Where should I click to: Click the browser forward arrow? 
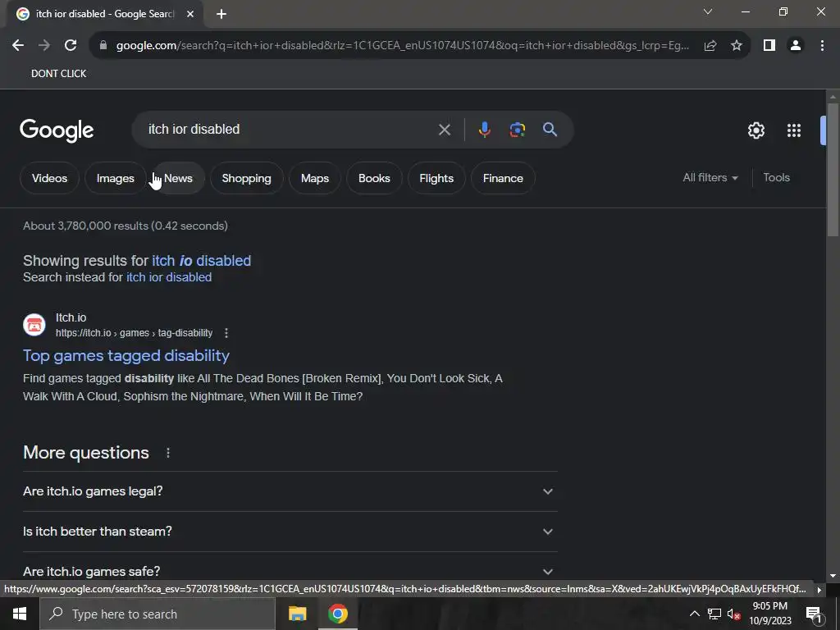(x=44, y=46)
